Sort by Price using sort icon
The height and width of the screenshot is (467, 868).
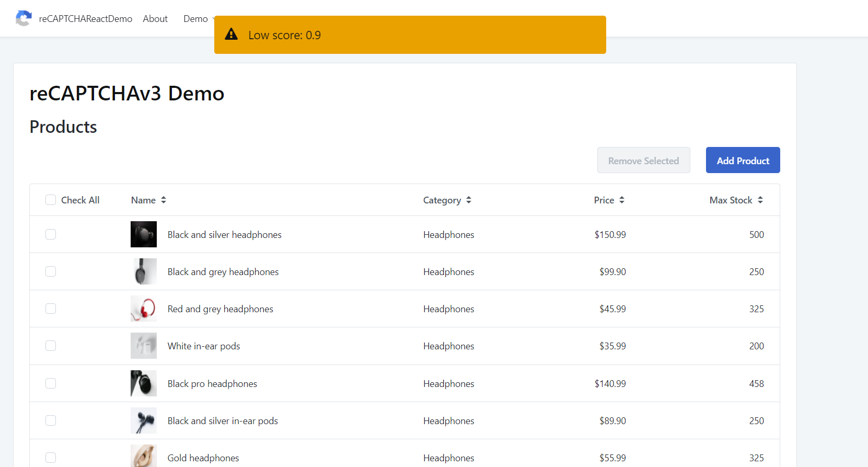pyautogui.click(x=622, y=200)
